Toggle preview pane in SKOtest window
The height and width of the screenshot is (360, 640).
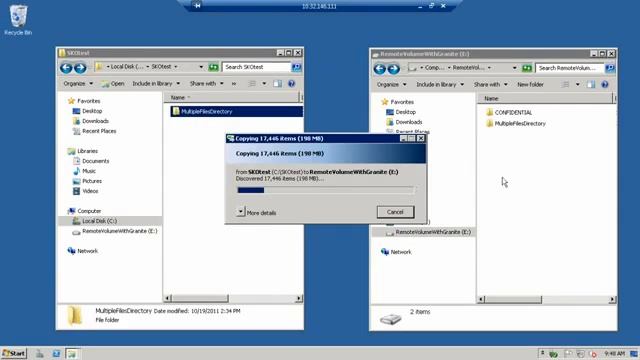pyautogui.click(x=278, y=84)
